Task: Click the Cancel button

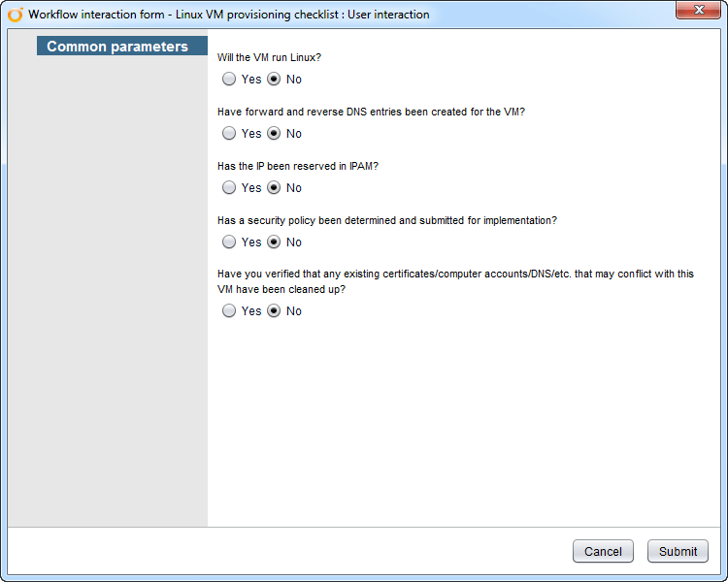Action: click(x=603, y=551)
